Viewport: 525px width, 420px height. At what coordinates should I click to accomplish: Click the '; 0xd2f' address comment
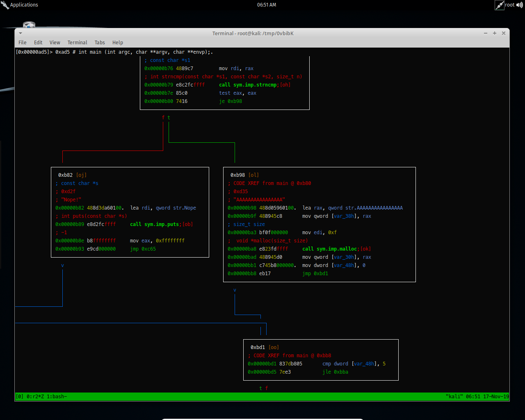pos(66,192)
